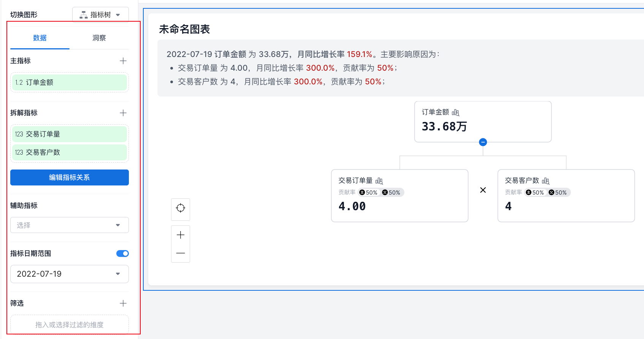The width and height of the screenshot is (644, 339).
Task: Click the plus icon next to 主指标
Action: pyautogui.click(x=123, y=61)
